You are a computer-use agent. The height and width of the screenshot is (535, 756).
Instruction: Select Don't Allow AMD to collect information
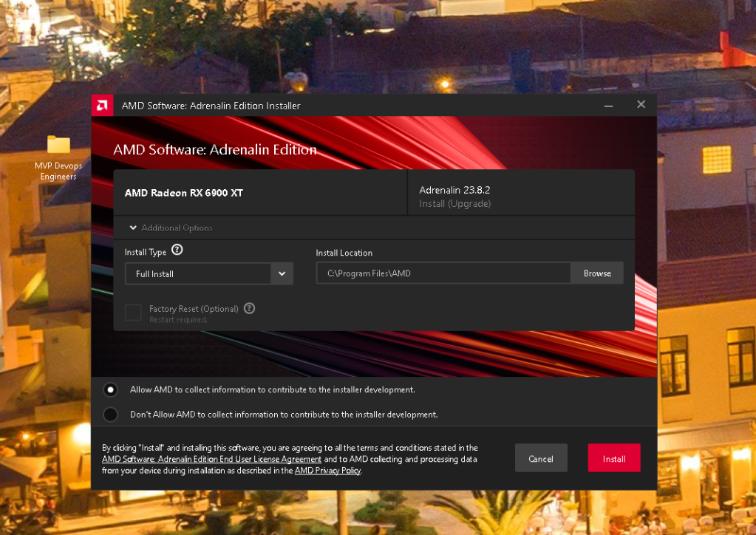pos(110,414)
